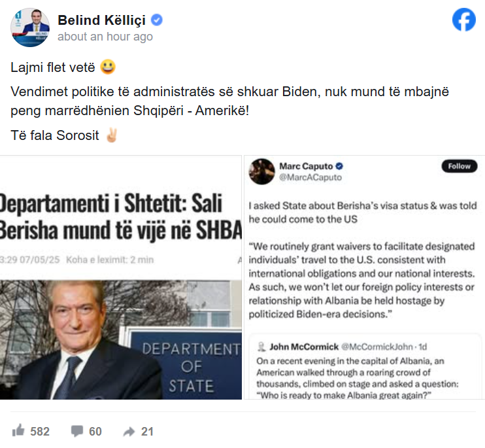Click the like thumbs-up icon

pyautogui.click(x=18, y=431)
